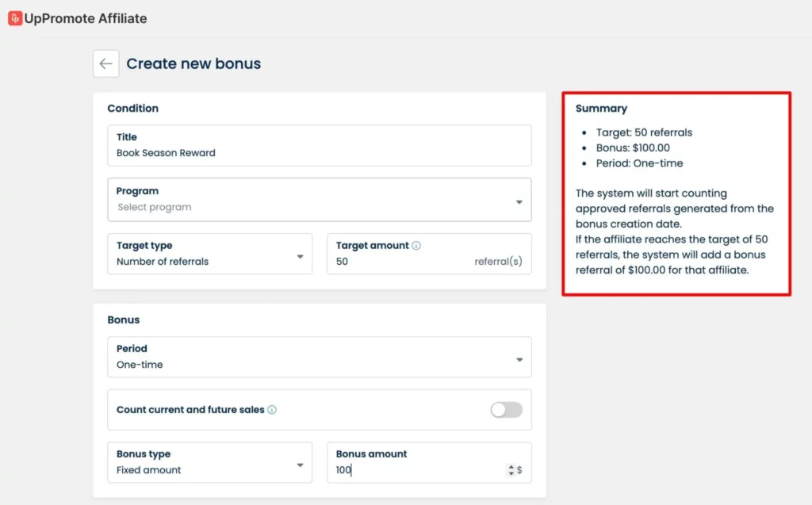This screenshot has height=505, width=812.
Task: Select the Summary panel heading
Action: click(x=601, y=109)
